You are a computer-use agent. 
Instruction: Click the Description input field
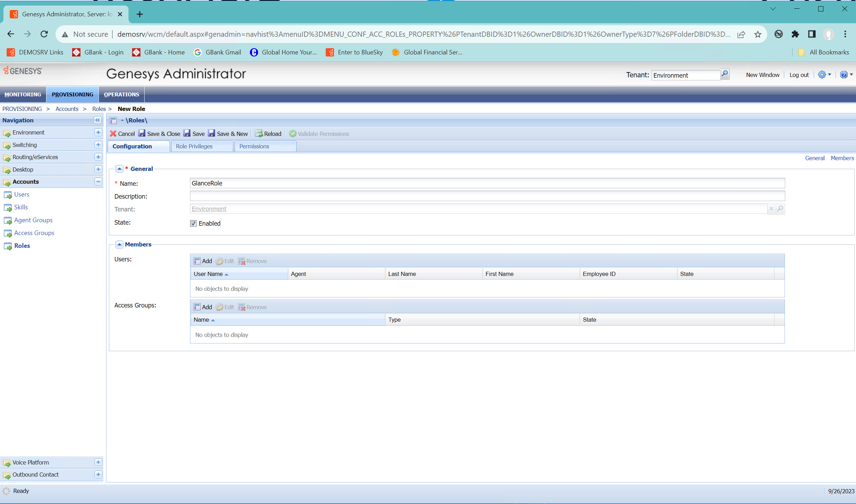point(487,196)
